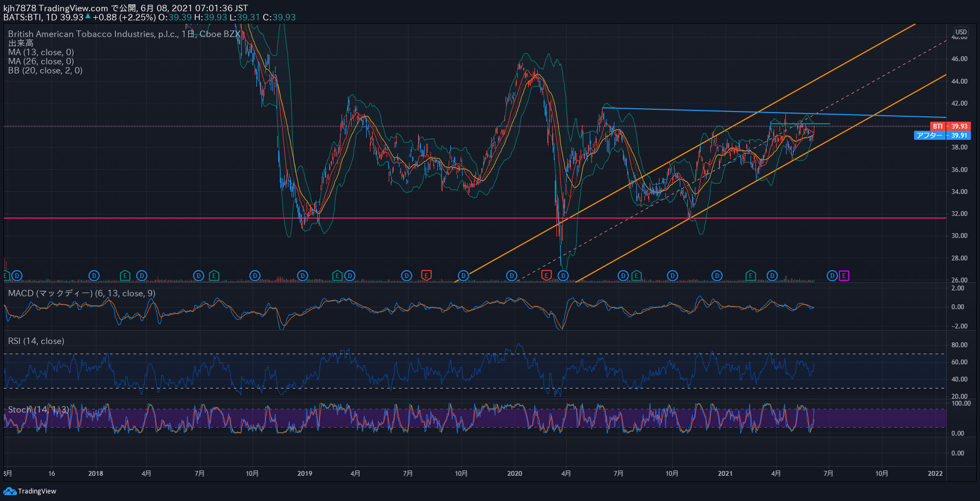Click the -2.00 label on MACD scale
980x501 pixels.
pos(959,326)
